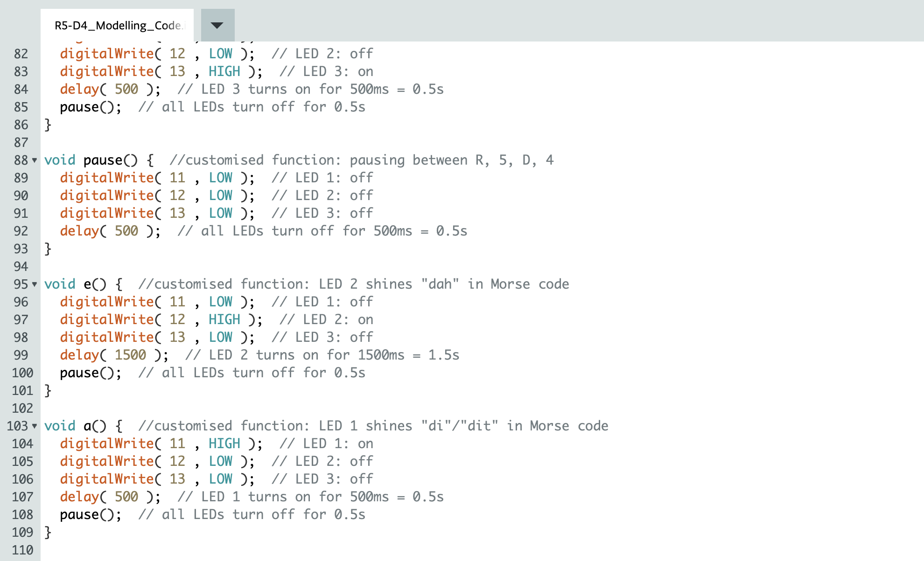Click the closing brace on line 93

(x=48, y=249)
